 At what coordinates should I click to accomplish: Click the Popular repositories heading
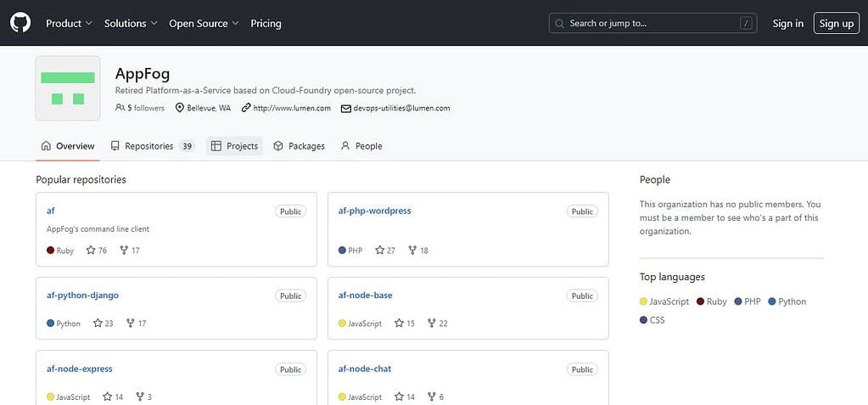[81, 179]
